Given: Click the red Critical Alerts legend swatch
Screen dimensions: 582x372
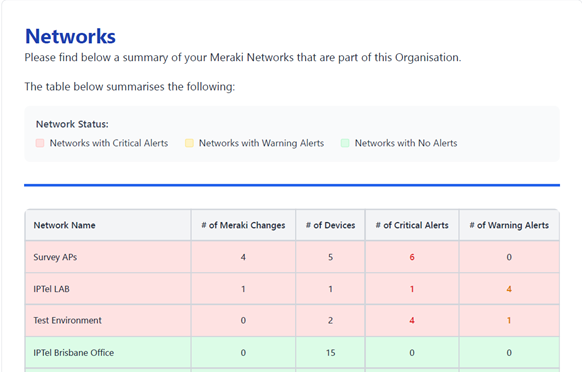Looking at the screenshot, I should pyautogui.click(x=40, y=143).
